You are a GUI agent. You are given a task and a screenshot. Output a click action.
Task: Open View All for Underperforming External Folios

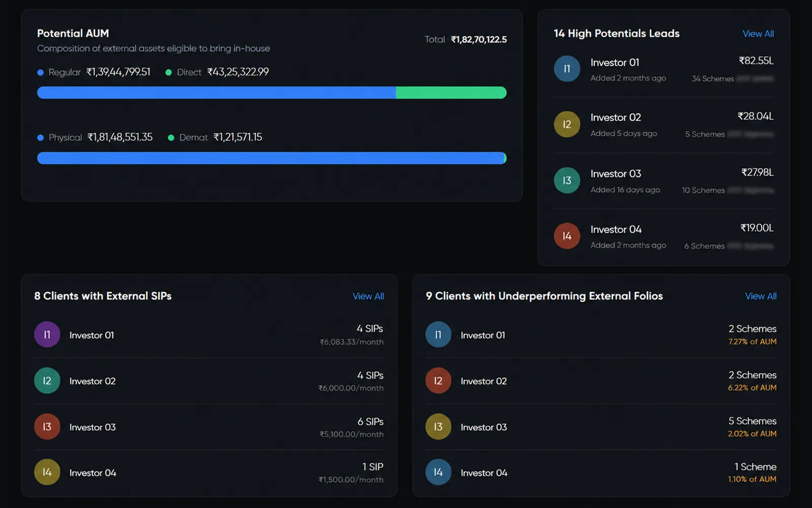pyautogui.click(x=761, y=296)
